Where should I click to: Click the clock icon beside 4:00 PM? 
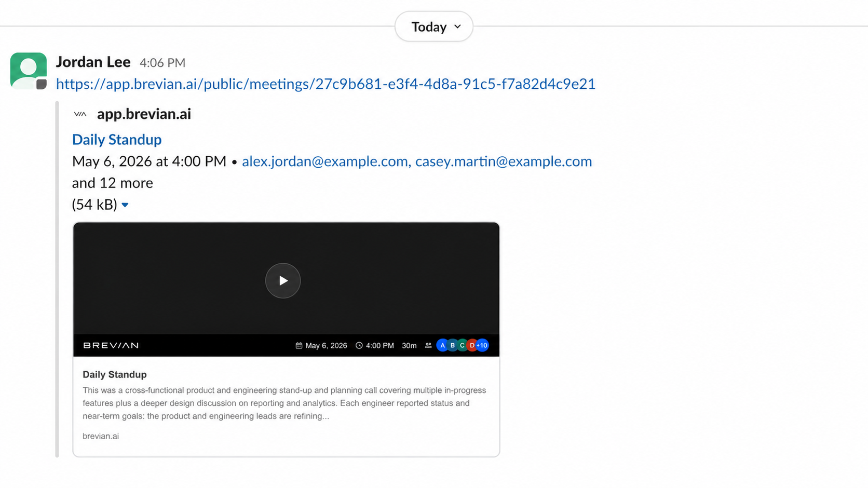pos(359,346)
